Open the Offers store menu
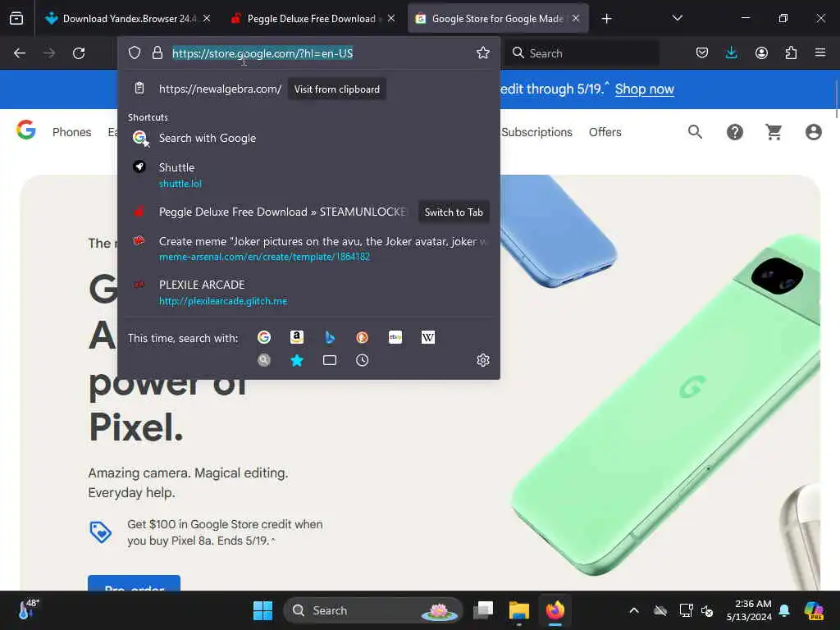The image size is (840, 630). coord(605,132)
